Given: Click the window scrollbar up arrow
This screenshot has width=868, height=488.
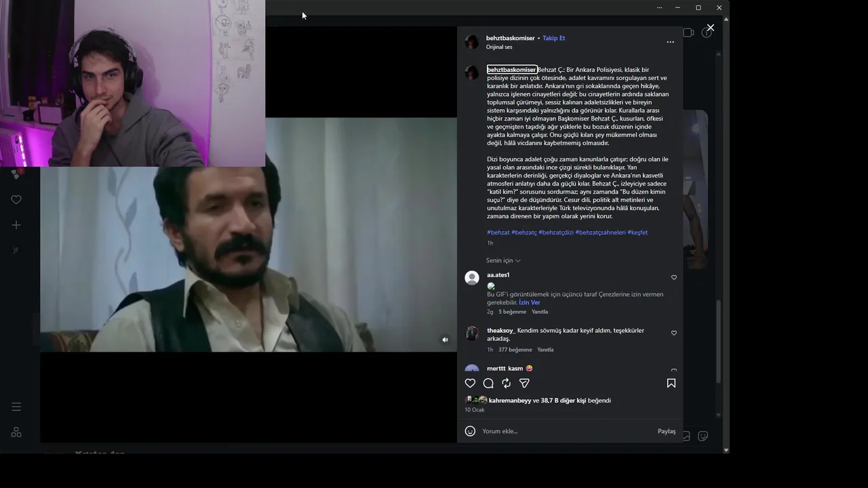Looking at the screenshot, I should coord(726,18).
